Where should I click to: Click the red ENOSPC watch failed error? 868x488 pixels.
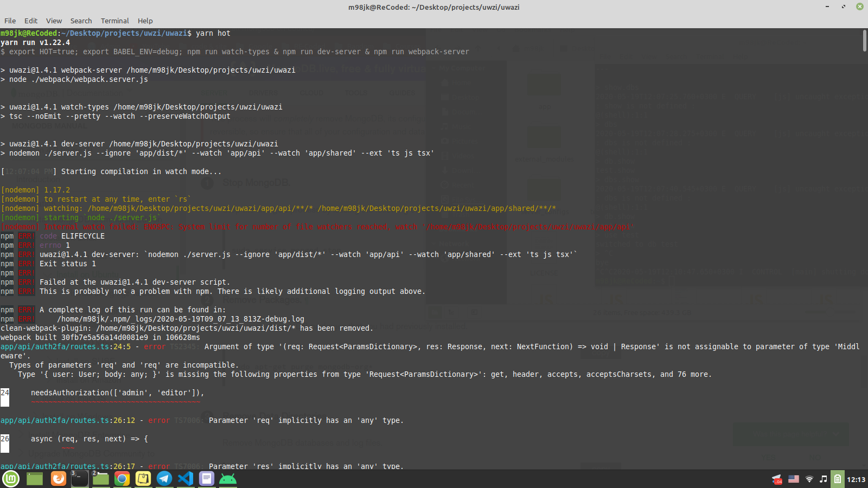click(x=317, y=227)
